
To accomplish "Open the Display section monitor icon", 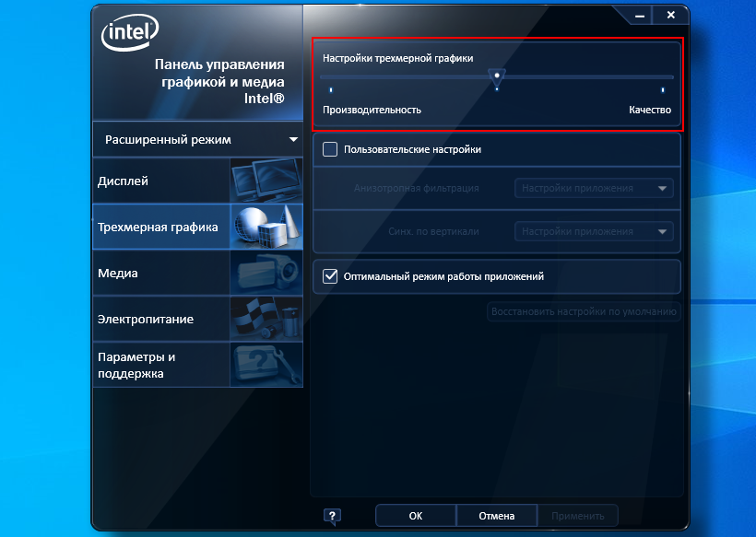I will pyautogui.click(x=266, y=181).
